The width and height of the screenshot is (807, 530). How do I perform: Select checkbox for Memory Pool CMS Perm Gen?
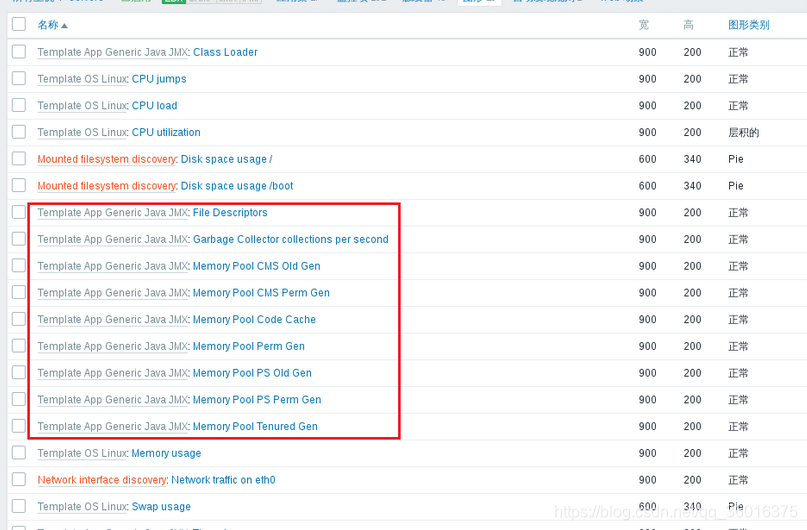19,292
